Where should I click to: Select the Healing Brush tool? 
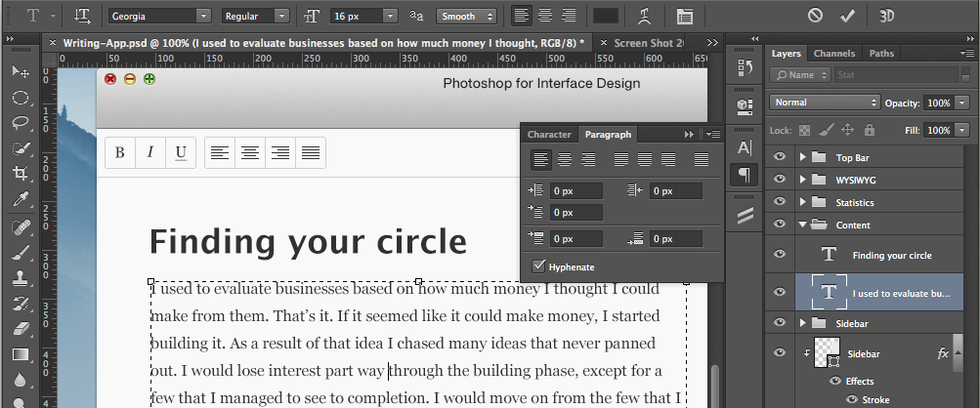(x=21, y=226)
